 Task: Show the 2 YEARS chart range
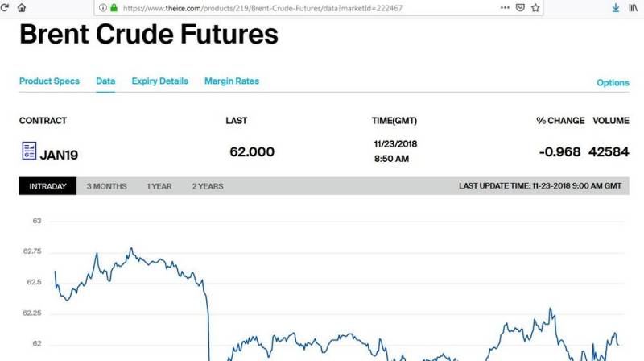click(x=208, y=186)
